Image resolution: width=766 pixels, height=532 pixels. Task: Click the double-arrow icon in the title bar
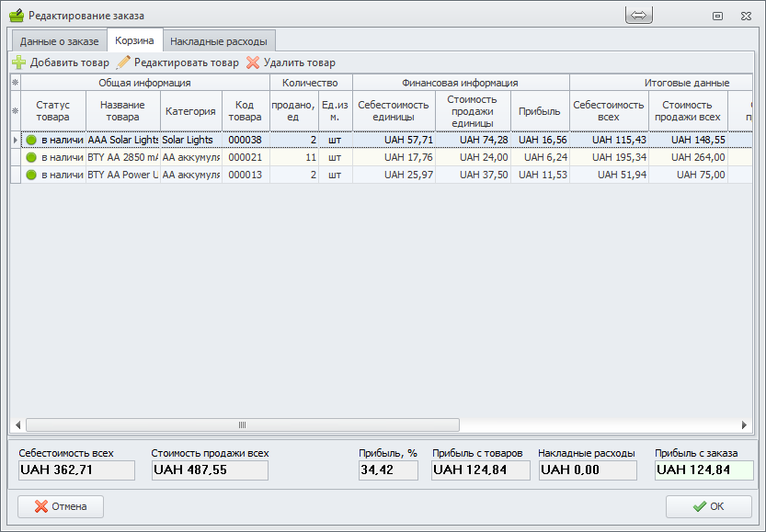click(x=638, y=16)
